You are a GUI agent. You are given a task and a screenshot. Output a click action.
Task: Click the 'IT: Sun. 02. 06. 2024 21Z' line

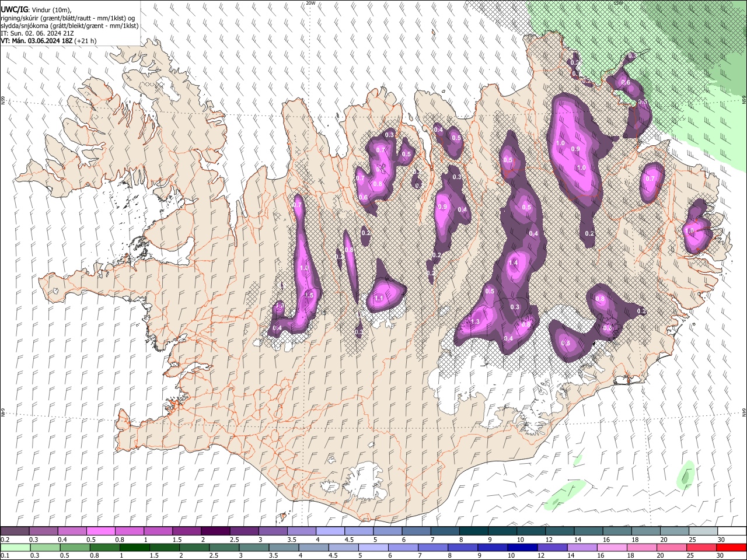click(37, 33)
